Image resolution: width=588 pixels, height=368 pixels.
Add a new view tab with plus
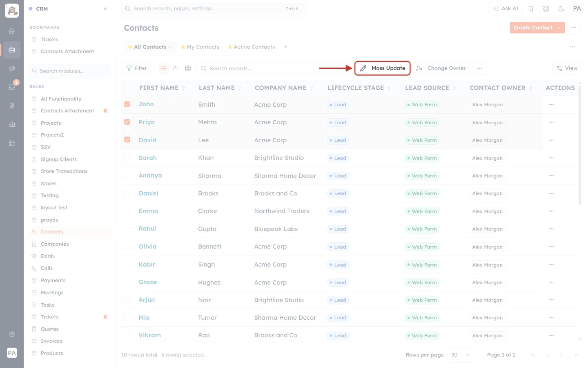286,47
